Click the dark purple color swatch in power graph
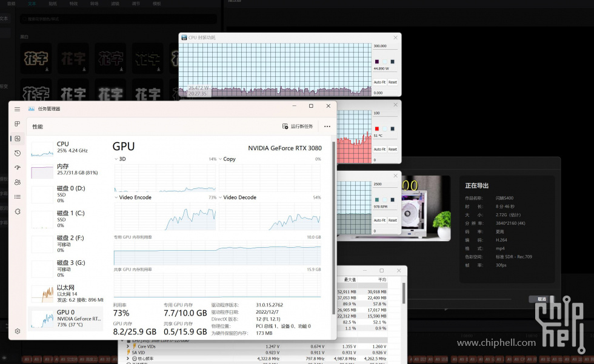The image size is (594, 364). click(377, 62)
